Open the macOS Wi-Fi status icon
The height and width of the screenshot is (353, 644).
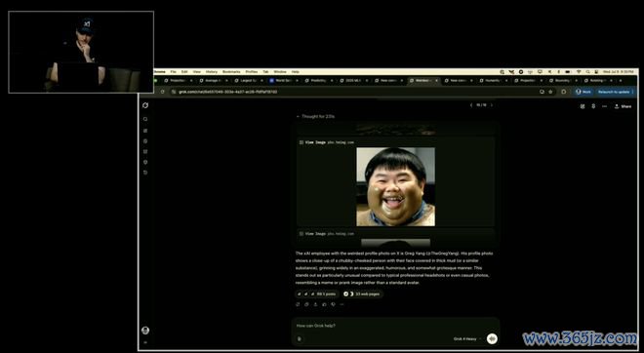pos(579,72)
